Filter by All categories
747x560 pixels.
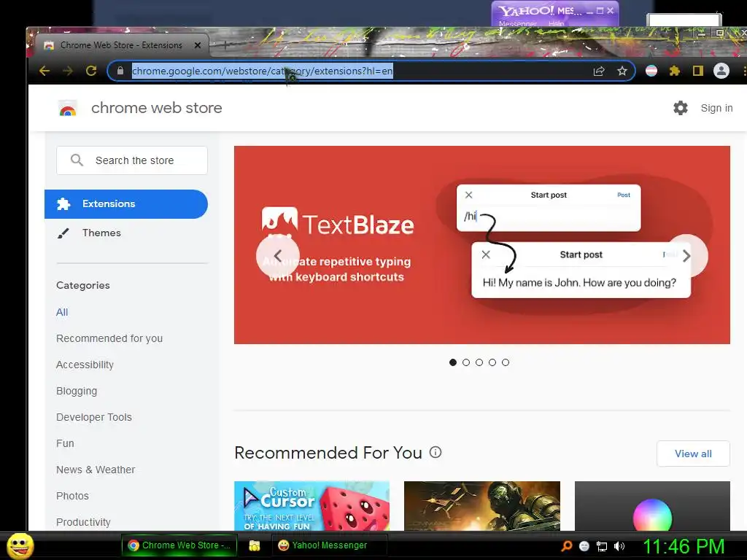point(62,312)
